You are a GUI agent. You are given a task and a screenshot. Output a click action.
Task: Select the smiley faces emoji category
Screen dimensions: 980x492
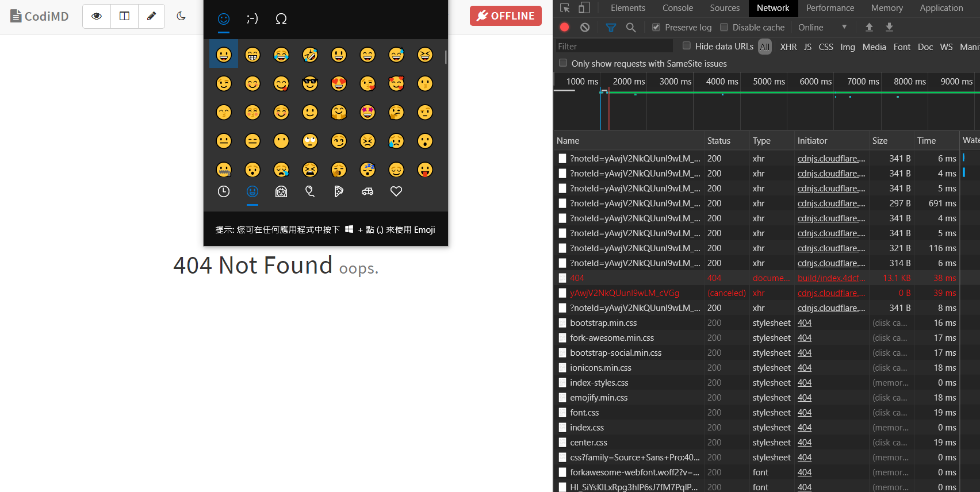pos(252,192)
